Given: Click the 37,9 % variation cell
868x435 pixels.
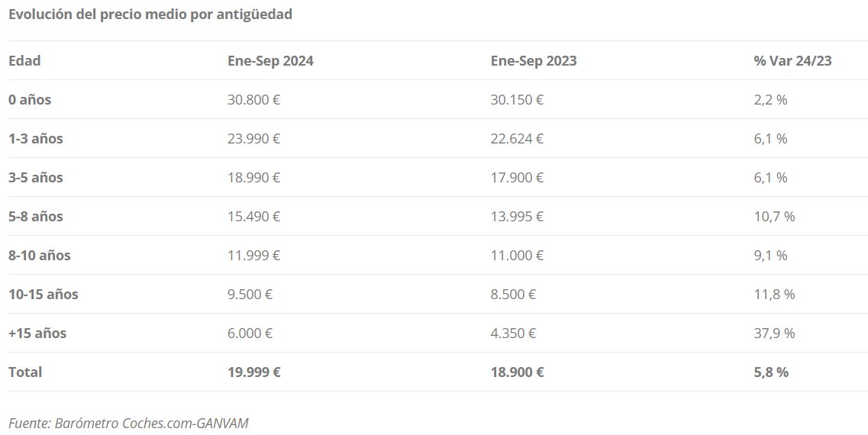Looking at the screenshot, I should [774, 333].
